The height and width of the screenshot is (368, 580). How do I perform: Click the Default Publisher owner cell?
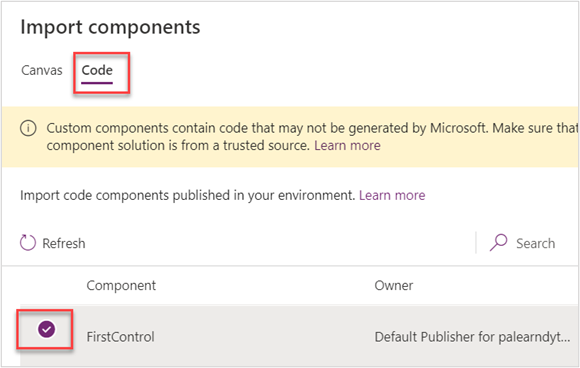(472, 337)
